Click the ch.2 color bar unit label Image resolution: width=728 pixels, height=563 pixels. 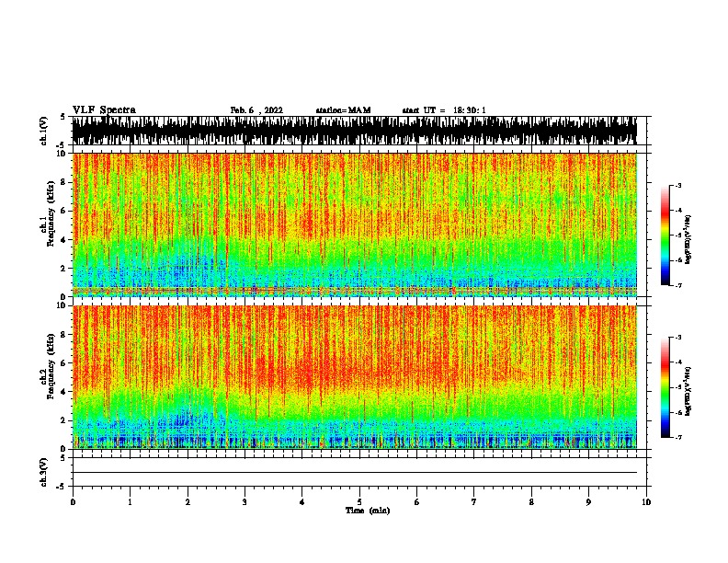pos(688,391)
